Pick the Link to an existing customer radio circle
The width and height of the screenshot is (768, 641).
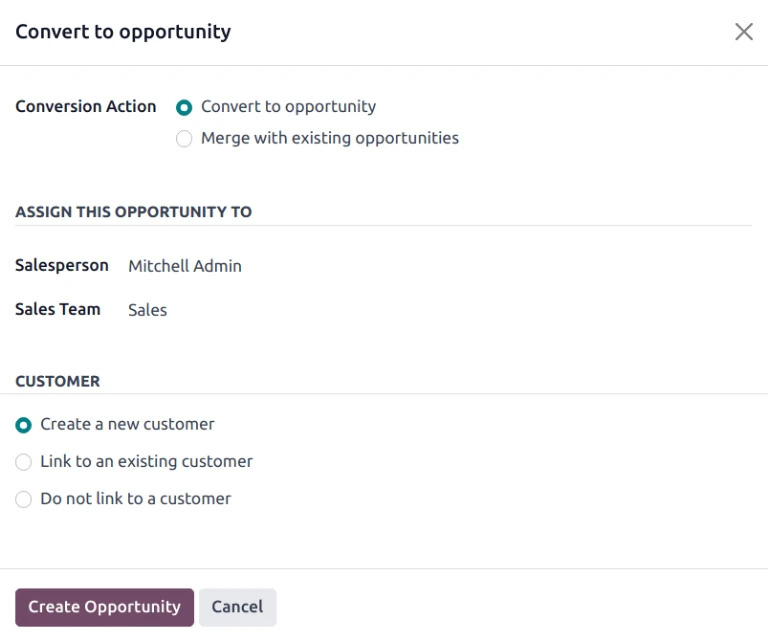(x=24, y=462)
